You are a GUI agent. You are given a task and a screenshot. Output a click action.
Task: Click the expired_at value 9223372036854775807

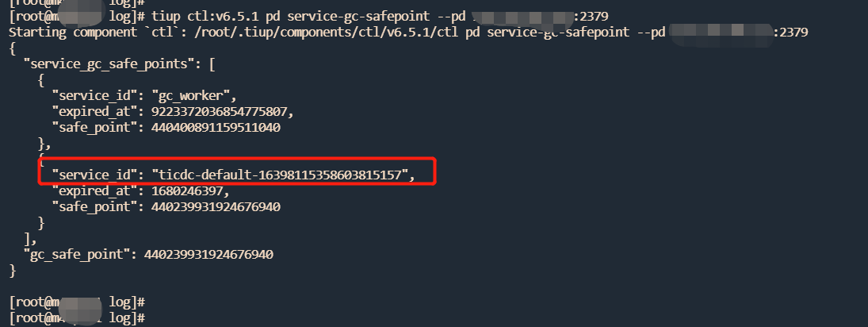click(212, 111)
